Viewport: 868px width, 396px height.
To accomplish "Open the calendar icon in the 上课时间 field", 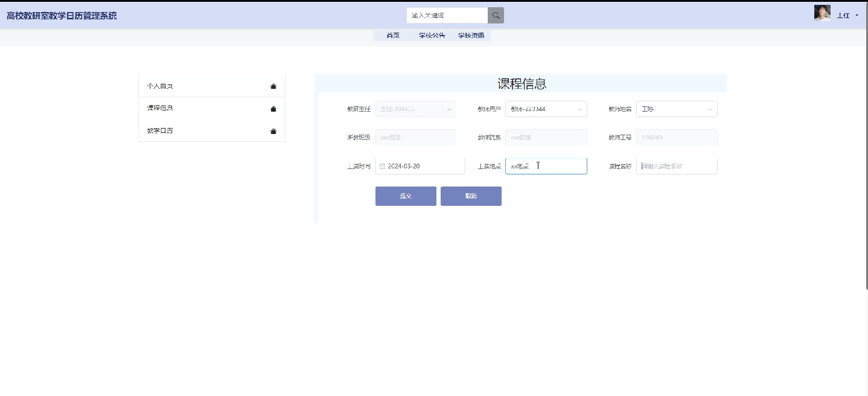I will [x=383, y=165].
